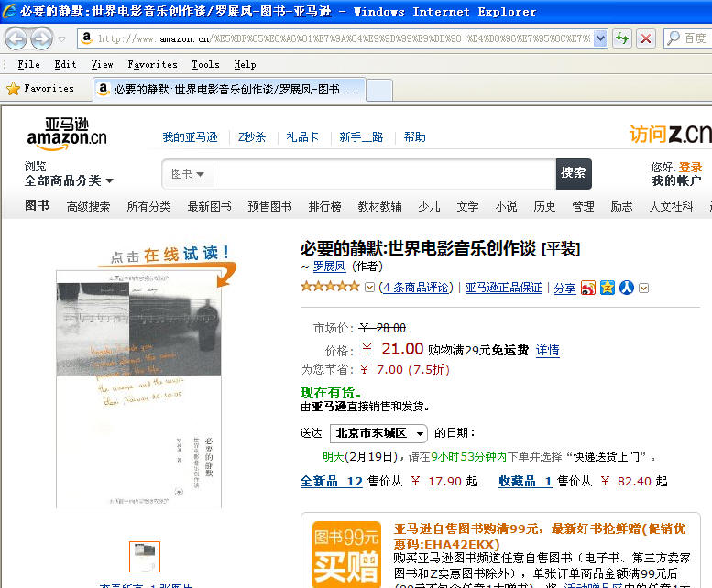Image resolution: width=712 pixels, height=588 pixels.
Task: Open the View menu
Action: tap(102, 65)
